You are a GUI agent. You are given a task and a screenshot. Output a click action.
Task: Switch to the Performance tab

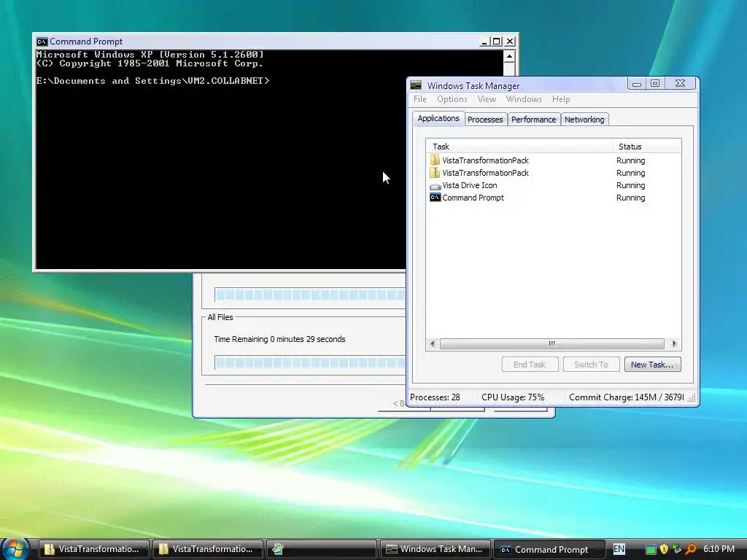533,120
